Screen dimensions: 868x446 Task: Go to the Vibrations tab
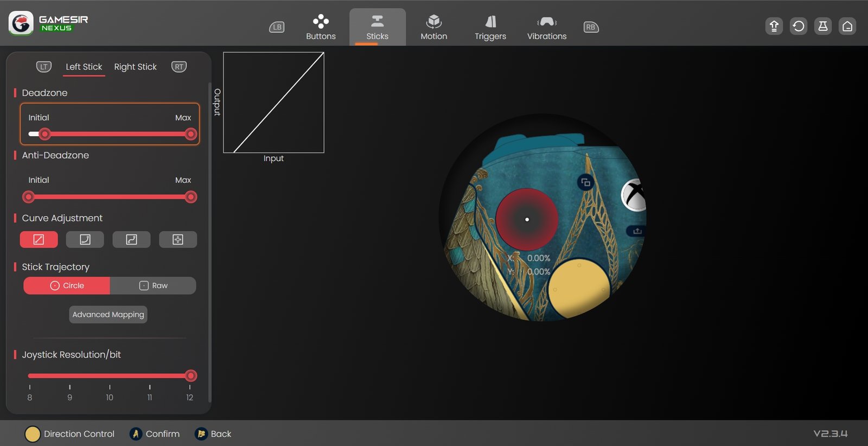(x=546, y=27)
